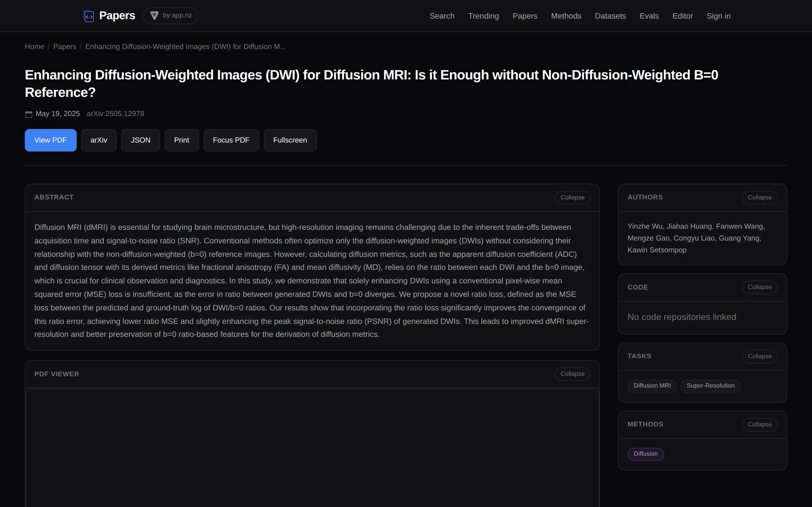812x507 pixels.
Task: Open the paper on arXiv
Action: (99, 140)
